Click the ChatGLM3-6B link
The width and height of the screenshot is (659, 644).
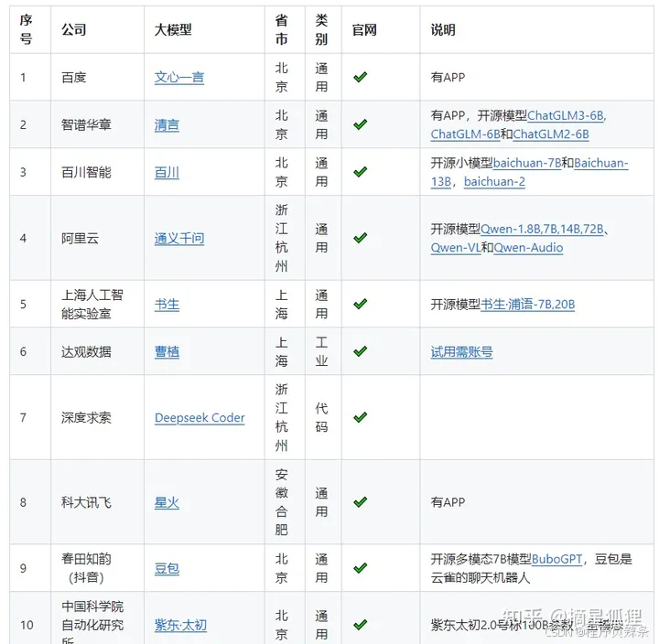click(567, 115)
